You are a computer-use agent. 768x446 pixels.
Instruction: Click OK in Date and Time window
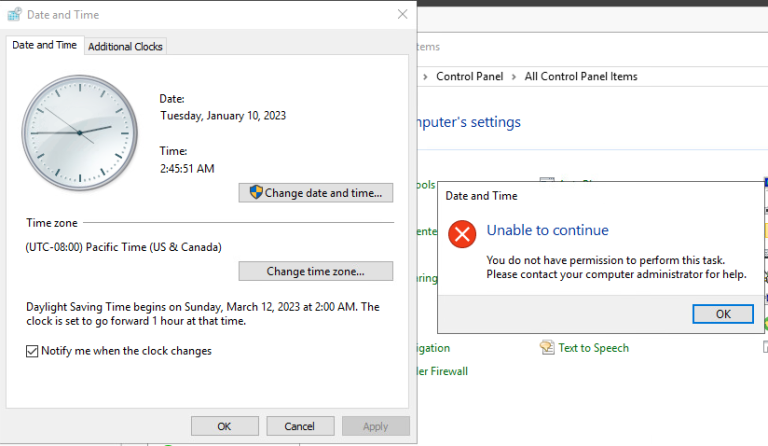pyautogui.click(x=225, y=426)
